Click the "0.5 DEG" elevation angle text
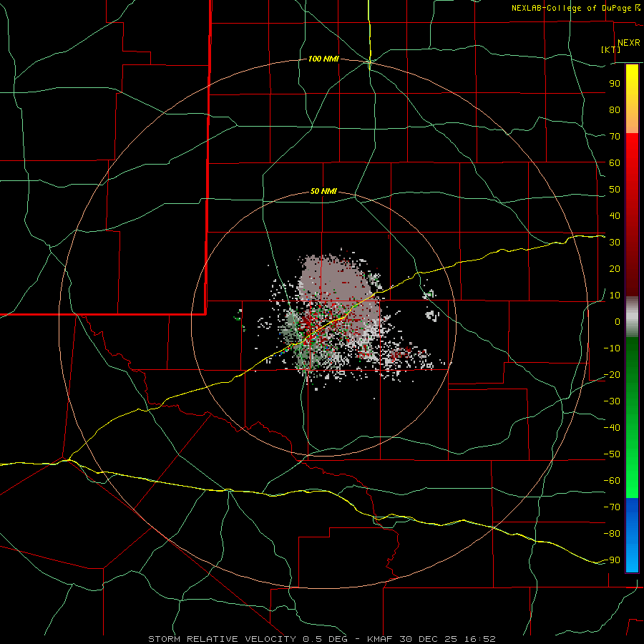 click(325, 639)
